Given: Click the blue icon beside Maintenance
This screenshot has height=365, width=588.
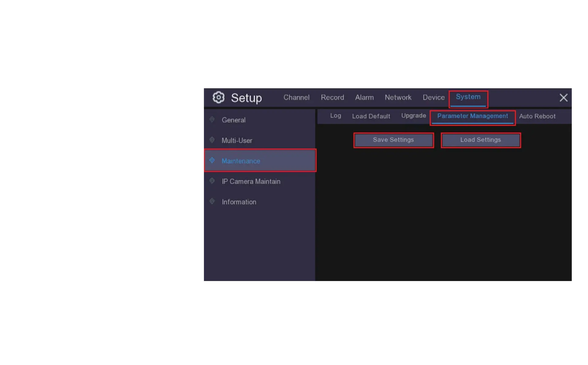Looking at the screenshot, I should [212, 161].
